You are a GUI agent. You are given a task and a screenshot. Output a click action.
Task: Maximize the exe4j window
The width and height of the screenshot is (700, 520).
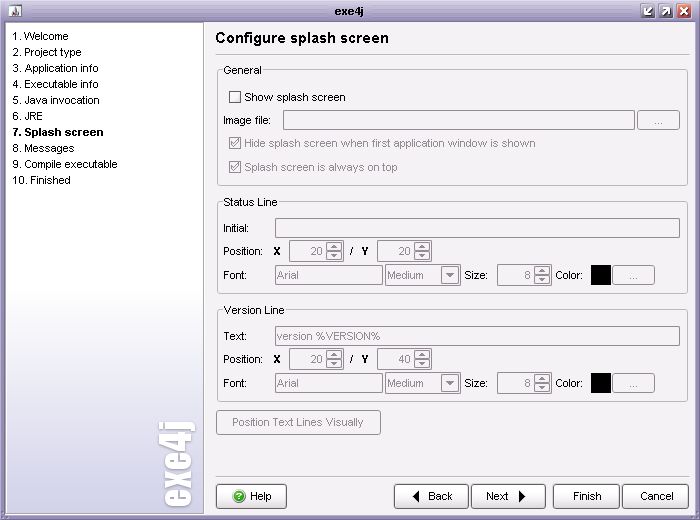click(666, 11)
